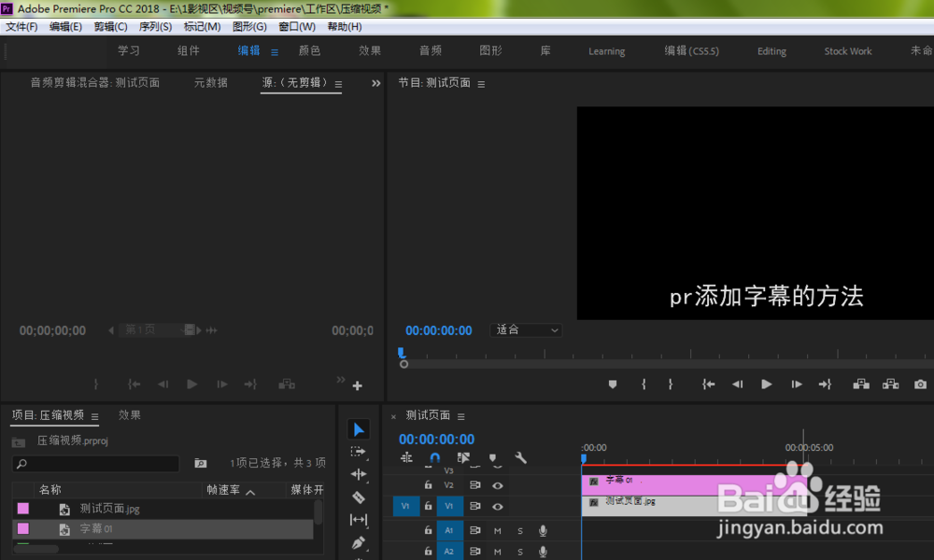Open 文件(F) menu
This screenshot has height=560, width=934.
coord(21,27)
